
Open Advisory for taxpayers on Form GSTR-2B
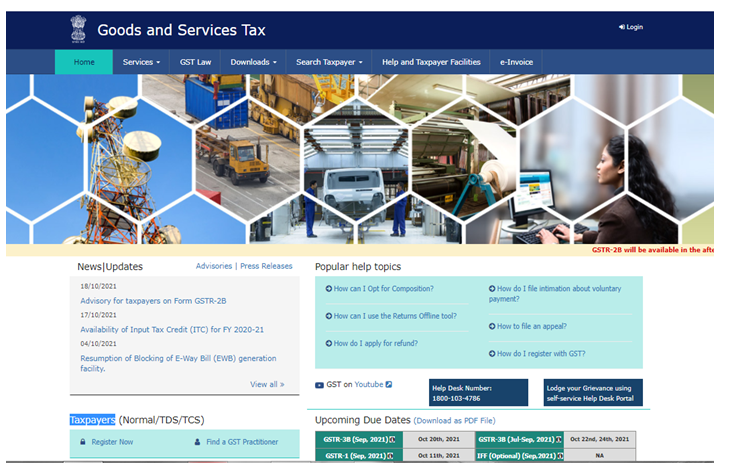click(x=153, y=301)
